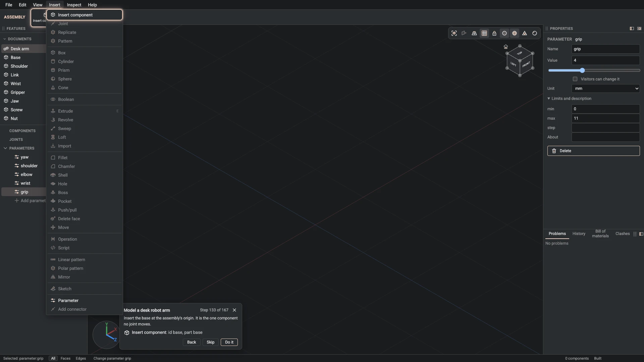Open the Unit mm dropdown
This screenshot has height=362, width=644.
pos(606,88)
